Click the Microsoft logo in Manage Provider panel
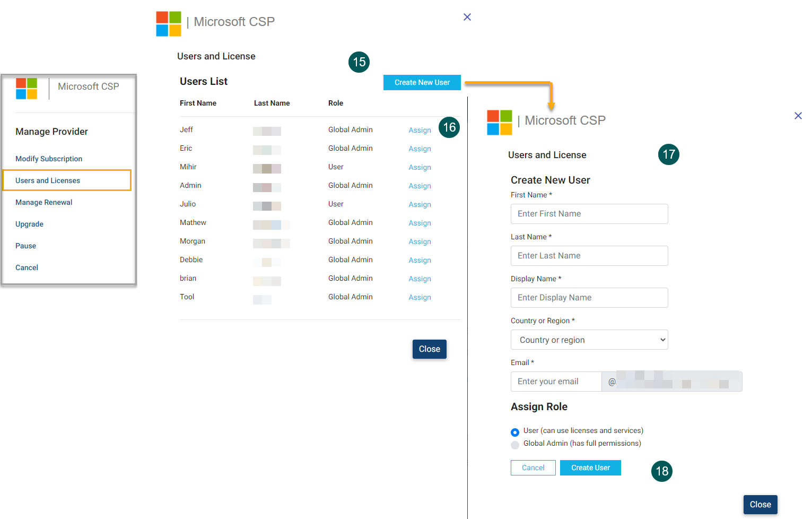The height and width of the screenshot is (519, 812). tap(27, 89)
